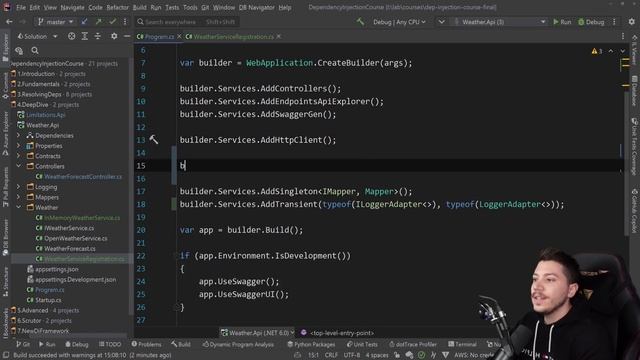Open the Weather.Api run configuration dropdown

pos(500,22)
